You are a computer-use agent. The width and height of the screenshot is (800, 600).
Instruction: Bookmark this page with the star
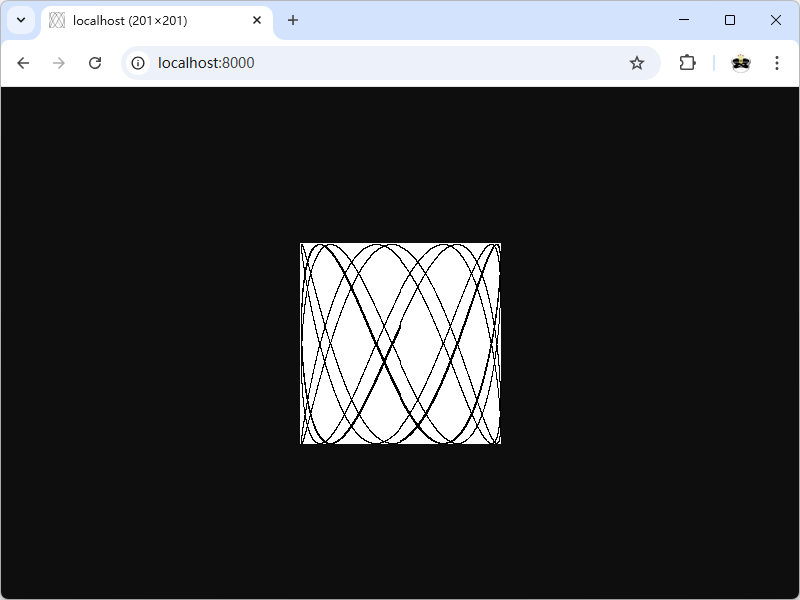637,63
